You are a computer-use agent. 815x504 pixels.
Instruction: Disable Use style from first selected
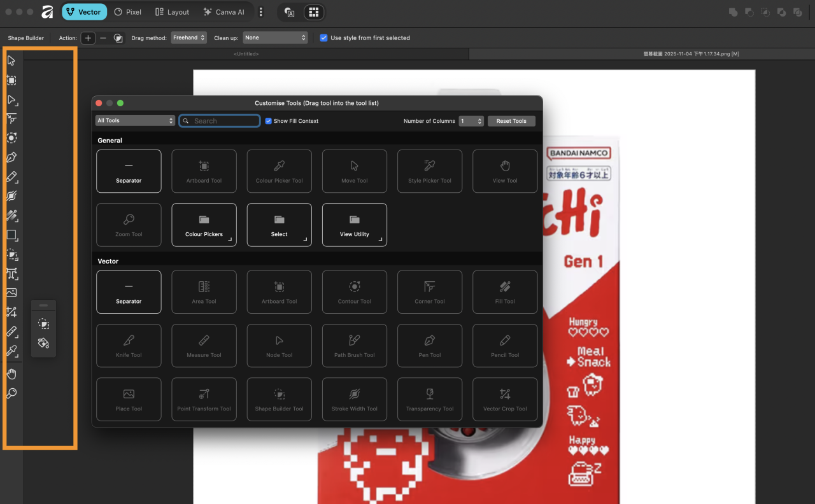(x=323, y=38)
